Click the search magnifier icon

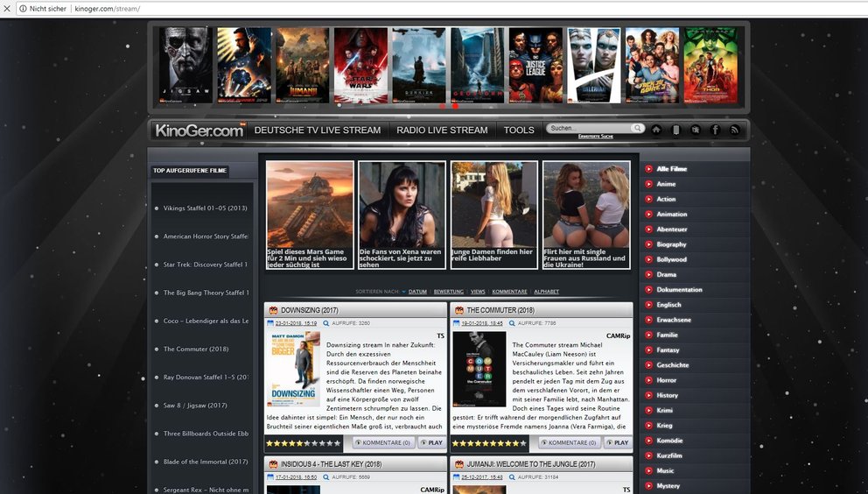pyautogui.click(x=638, y=128)
